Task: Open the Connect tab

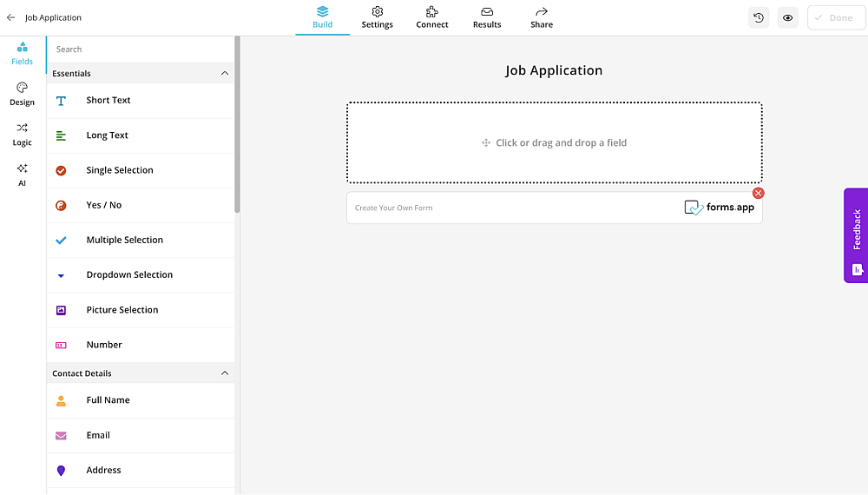Action: tap(431, 17)
